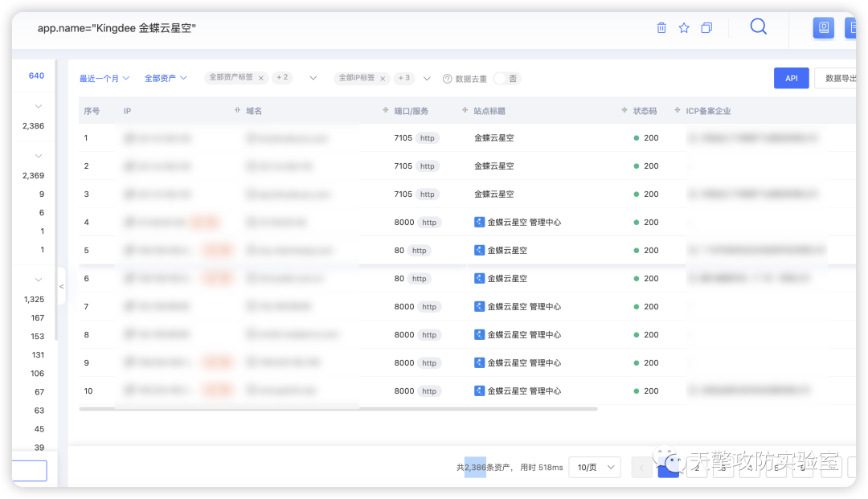Click port 80 in row 5

399,250
